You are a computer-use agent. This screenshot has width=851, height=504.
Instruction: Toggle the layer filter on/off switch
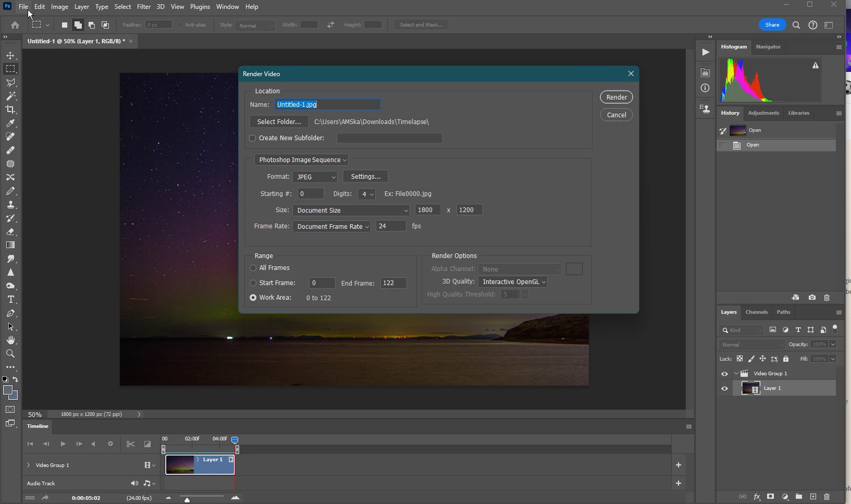click(835, 329)
